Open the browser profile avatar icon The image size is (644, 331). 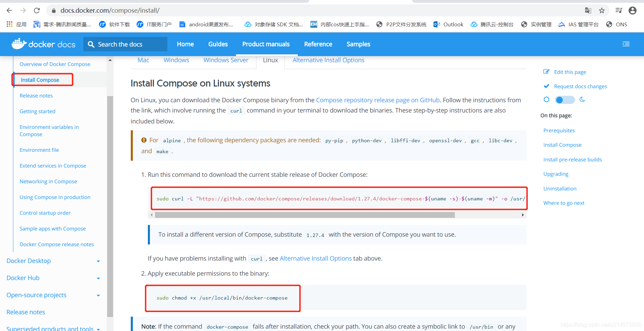click(632, 11)
